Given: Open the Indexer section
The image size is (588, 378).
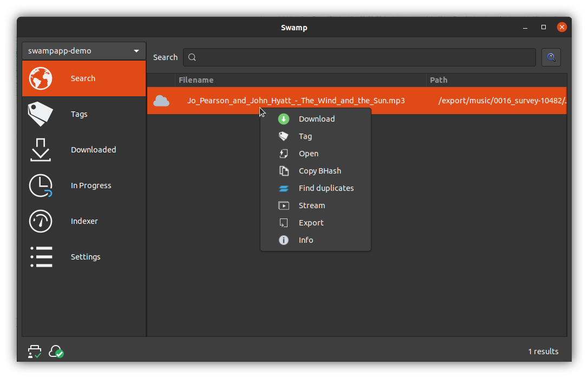Looking at the screenshot, I should click(83, 221).
